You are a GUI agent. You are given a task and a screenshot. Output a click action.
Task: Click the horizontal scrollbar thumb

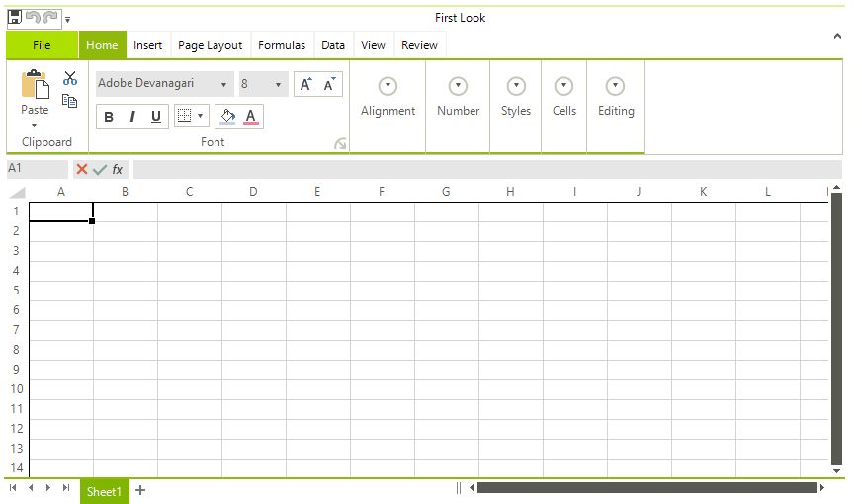point(647,488)
